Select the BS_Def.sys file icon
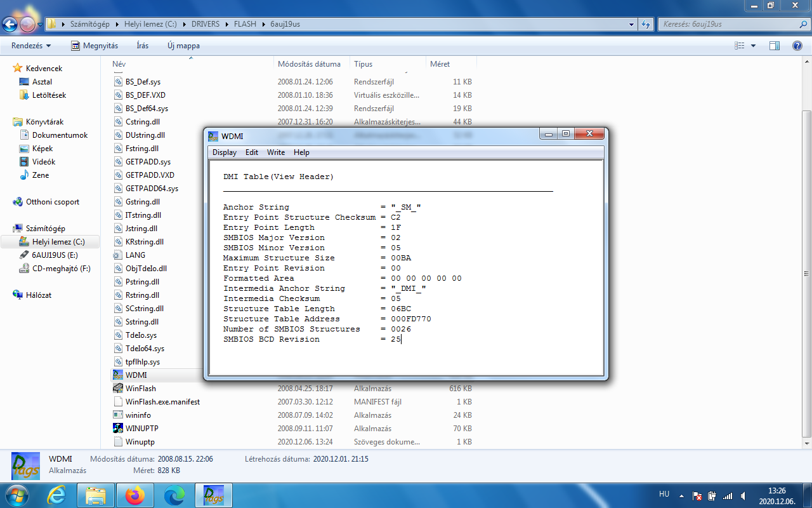Screen dimensions: 812x508 coord(118,82)
